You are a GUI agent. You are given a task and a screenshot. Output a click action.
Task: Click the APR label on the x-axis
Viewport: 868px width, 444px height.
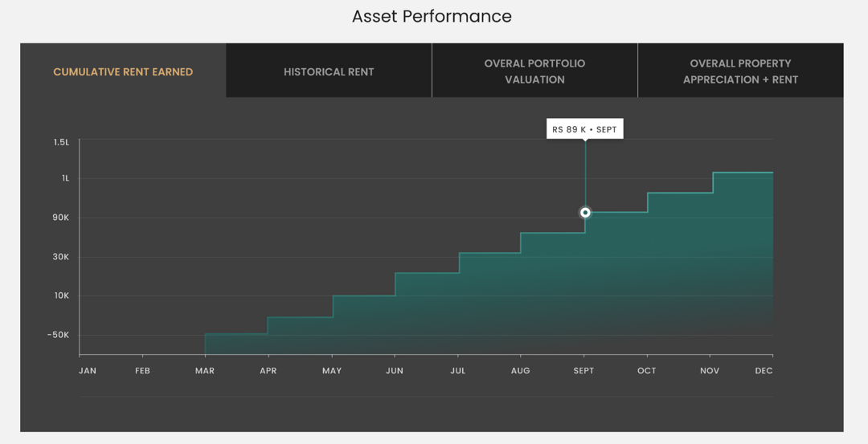268,371
